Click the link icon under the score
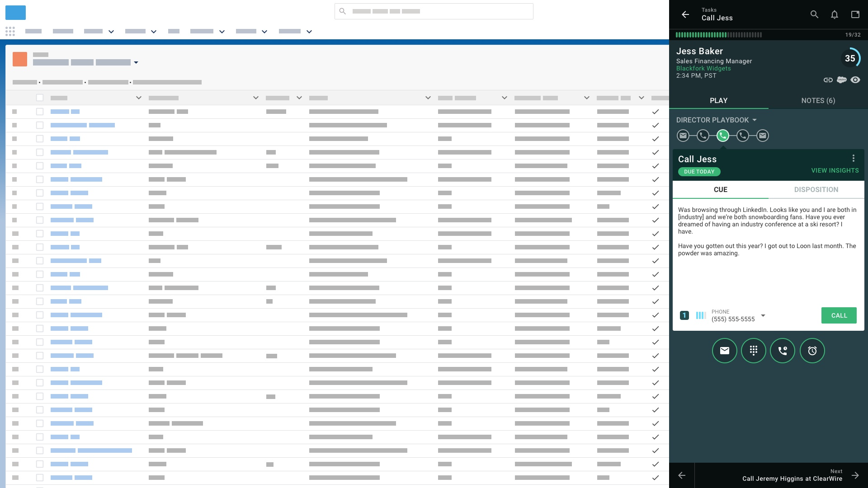This screenshot has height=488, width=868. click(x=828, y=80)
